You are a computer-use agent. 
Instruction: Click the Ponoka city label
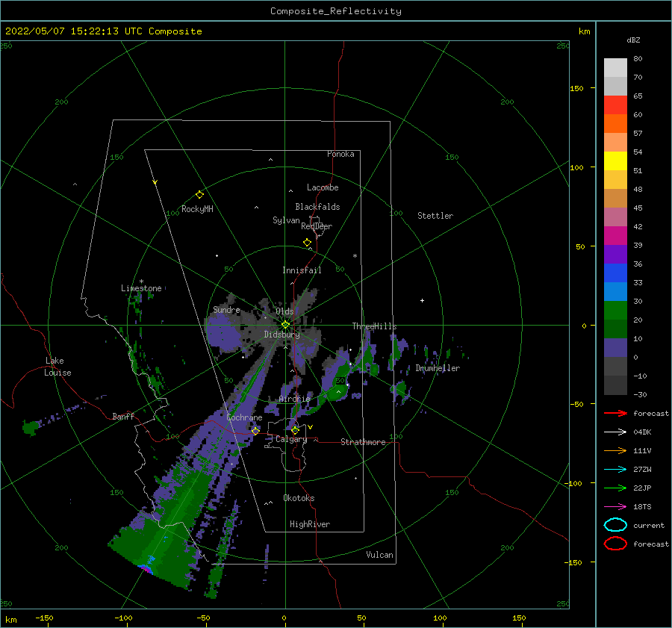(x=340, y=154)
